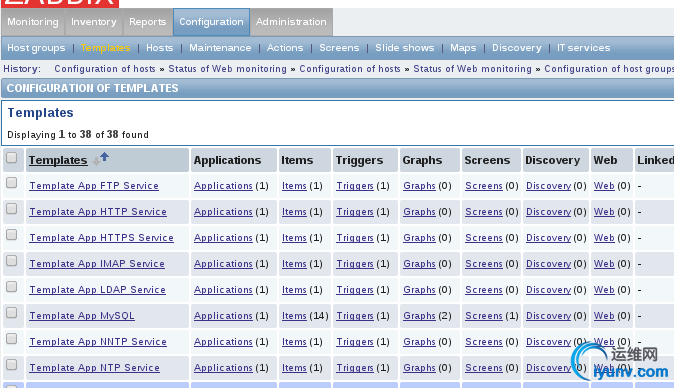This screenshot has width=674, height=388.
Task: Open Template App NTP Service link
Action: pos(95,368)
